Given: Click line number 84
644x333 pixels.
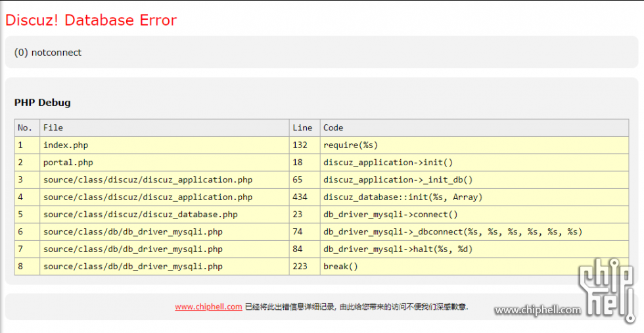Looking at the screenshot, I should 304,249.
